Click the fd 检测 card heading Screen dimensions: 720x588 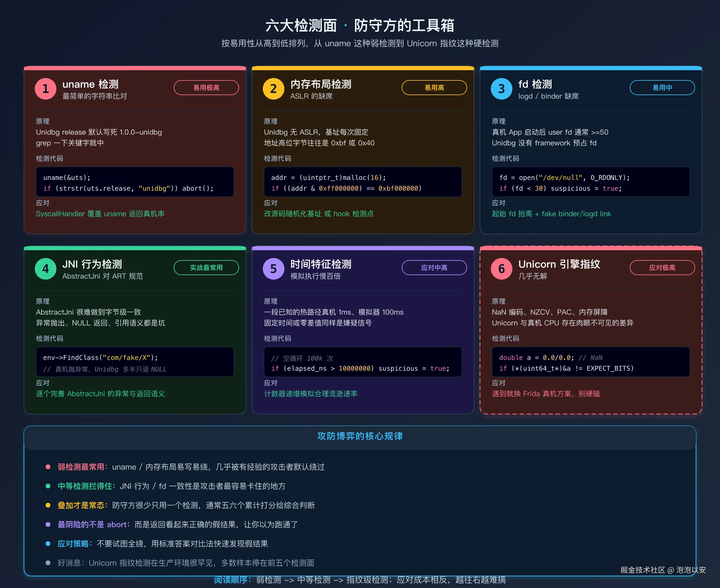pyautogui.click(x=535, y=84)
